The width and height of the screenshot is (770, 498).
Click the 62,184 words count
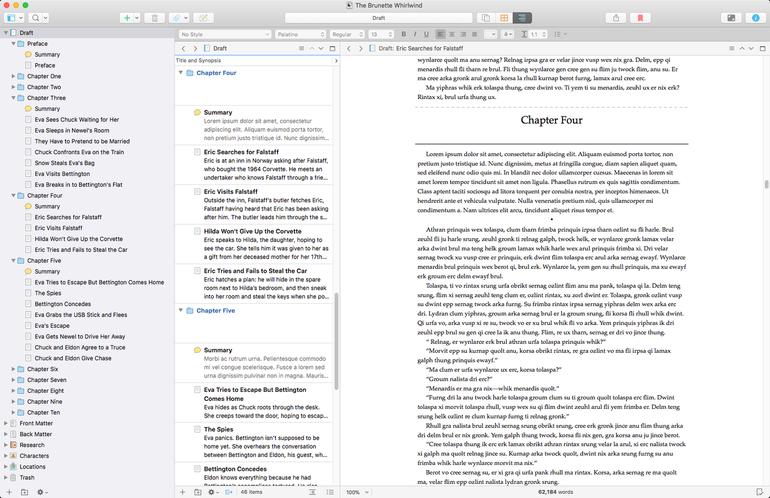[x=555, y=492]
